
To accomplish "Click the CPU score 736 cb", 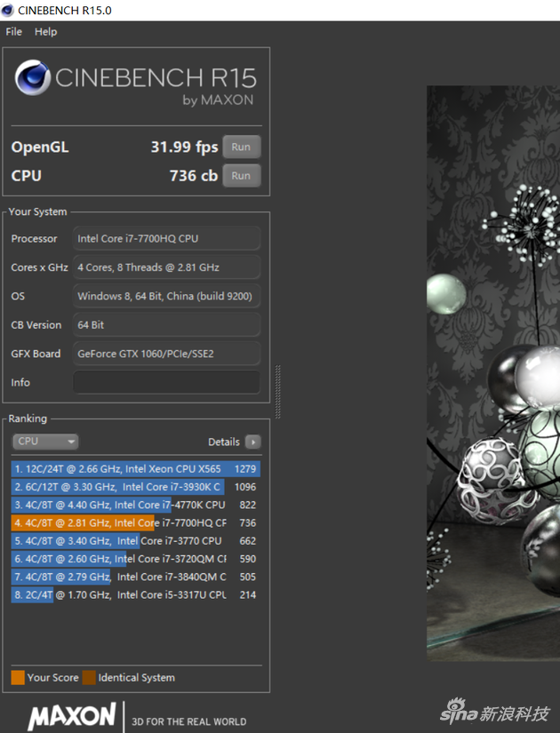I will click(194, 176).
